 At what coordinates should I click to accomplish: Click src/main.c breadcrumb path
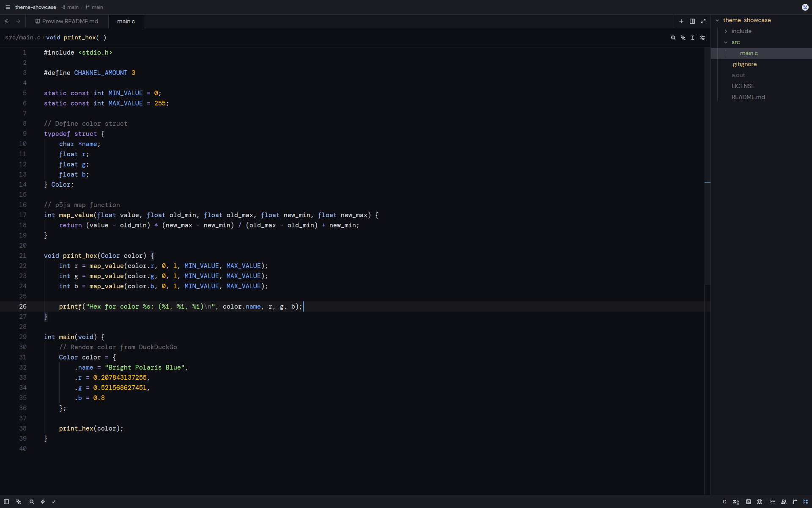click(23, 38)
